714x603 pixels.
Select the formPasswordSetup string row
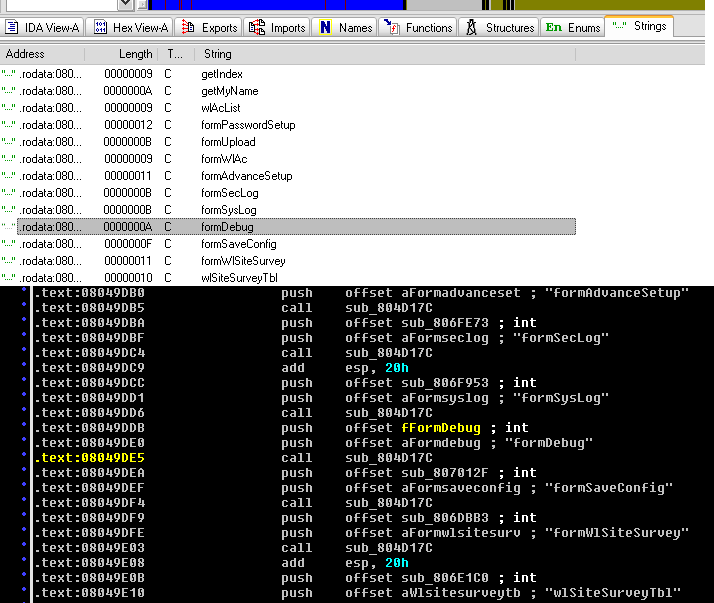point(288,125)
